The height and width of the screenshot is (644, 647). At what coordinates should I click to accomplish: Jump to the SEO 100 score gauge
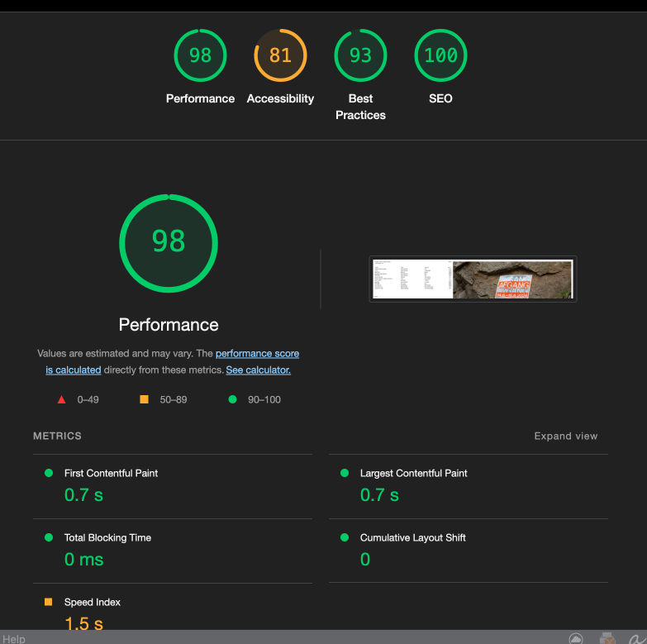point(440,56)
